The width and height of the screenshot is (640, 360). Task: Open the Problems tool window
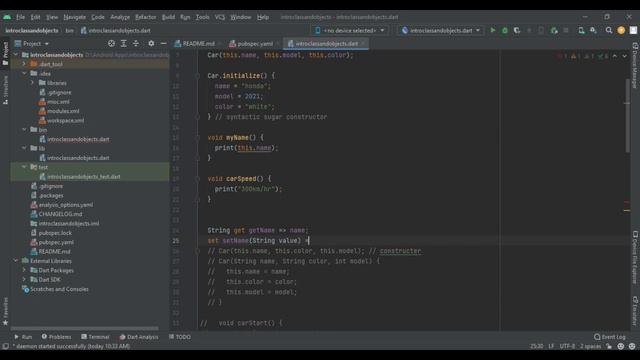pos(56,337)
